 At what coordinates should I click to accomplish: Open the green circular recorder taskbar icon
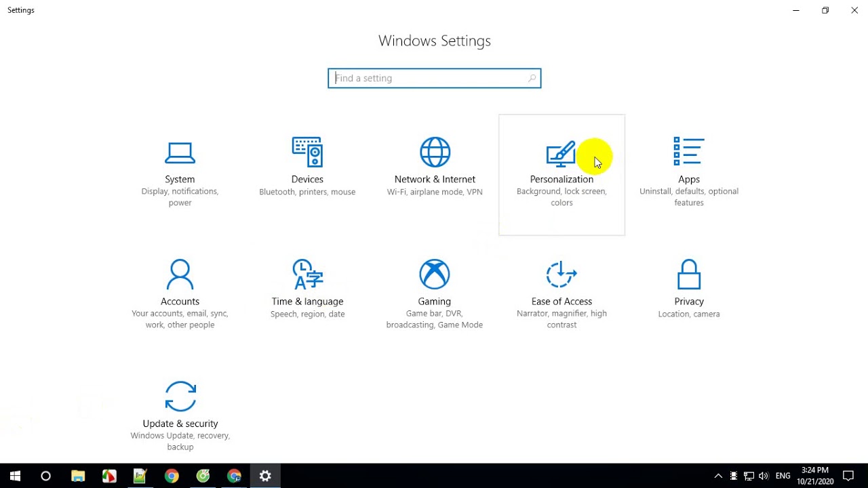203,476
